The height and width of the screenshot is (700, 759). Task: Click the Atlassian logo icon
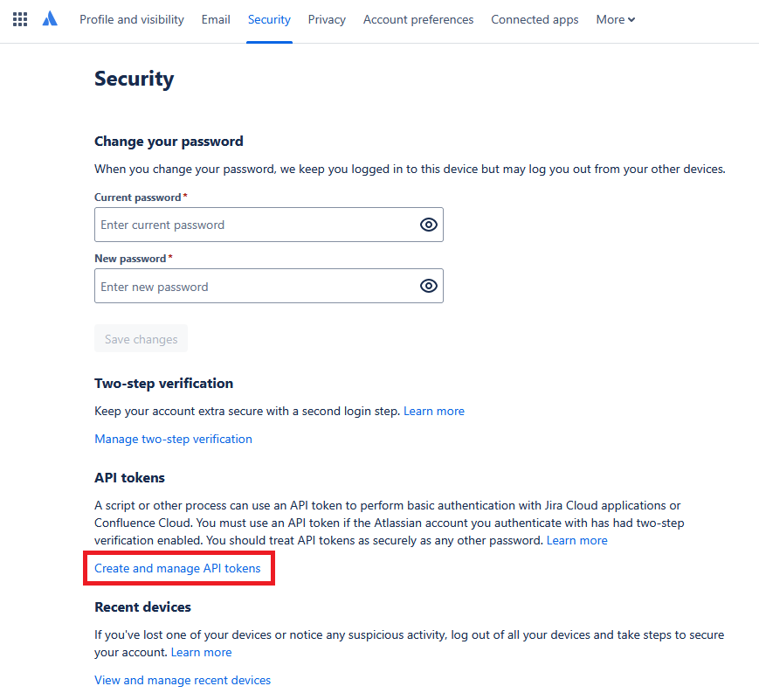tap(50, 19)
